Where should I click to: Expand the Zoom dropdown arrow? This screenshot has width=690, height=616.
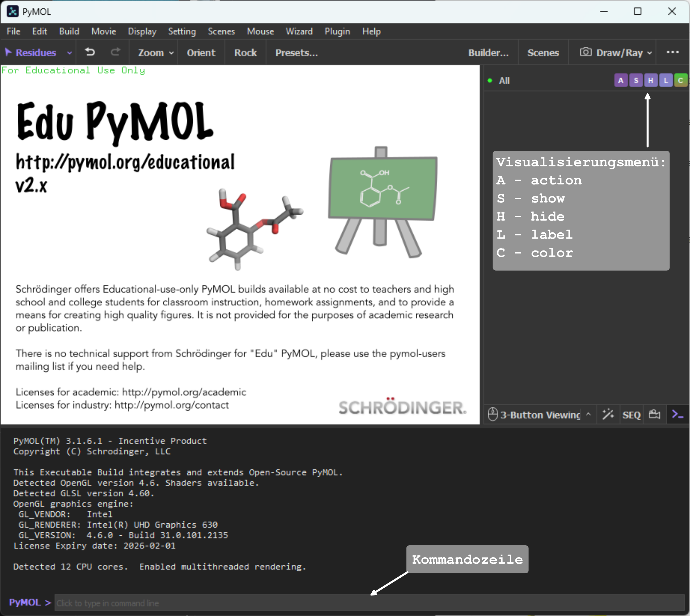point(171,53)
